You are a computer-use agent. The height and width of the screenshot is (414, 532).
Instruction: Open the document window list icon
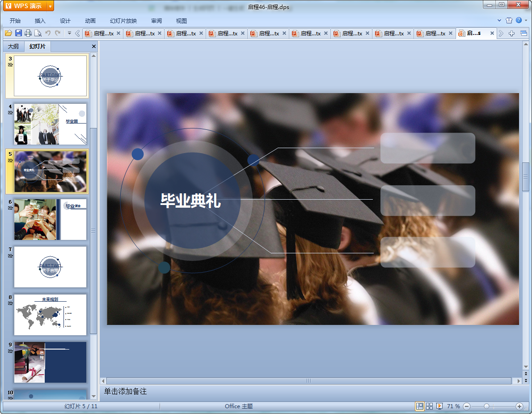click(524, 33)
